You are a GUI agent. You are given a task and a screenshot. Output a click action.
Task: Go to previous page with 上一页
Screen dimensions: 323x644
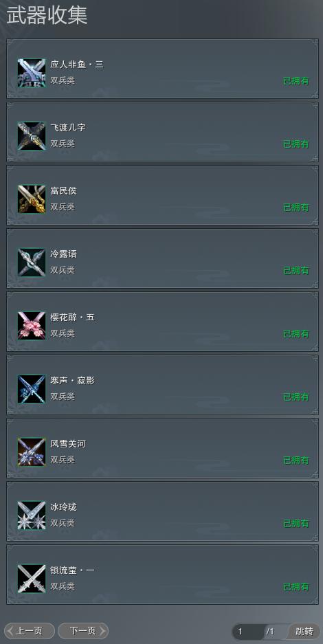(x=30, y=631)
